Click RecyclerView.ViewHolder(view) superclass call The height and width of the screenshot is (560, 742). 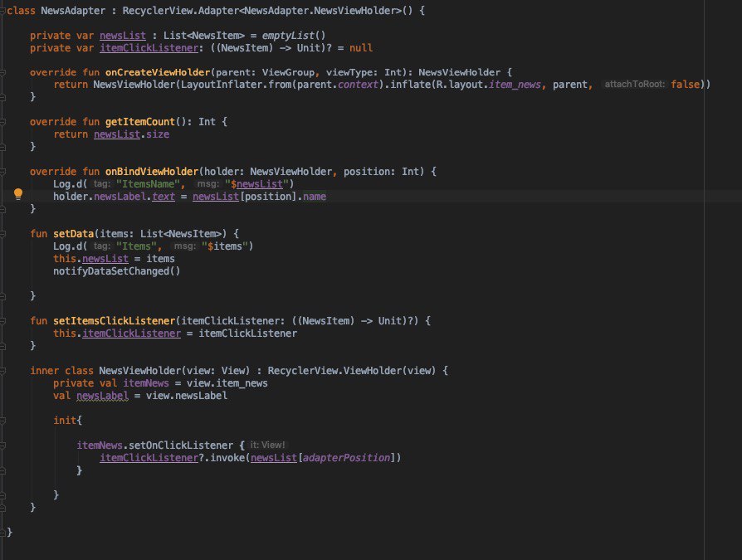point(351,371)
